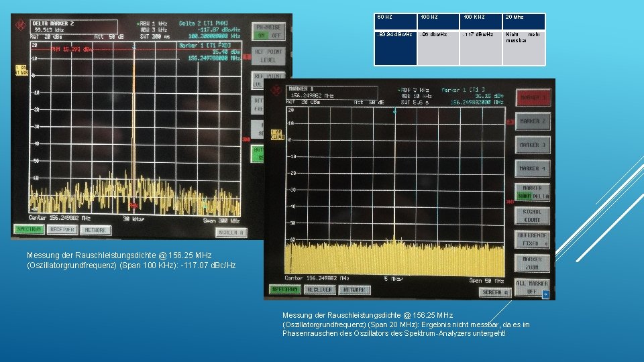Click the '1 SA CLRWR' trace label on left analyzer
The height and width of the screenshot is (362, 644).
click(21, 70)
